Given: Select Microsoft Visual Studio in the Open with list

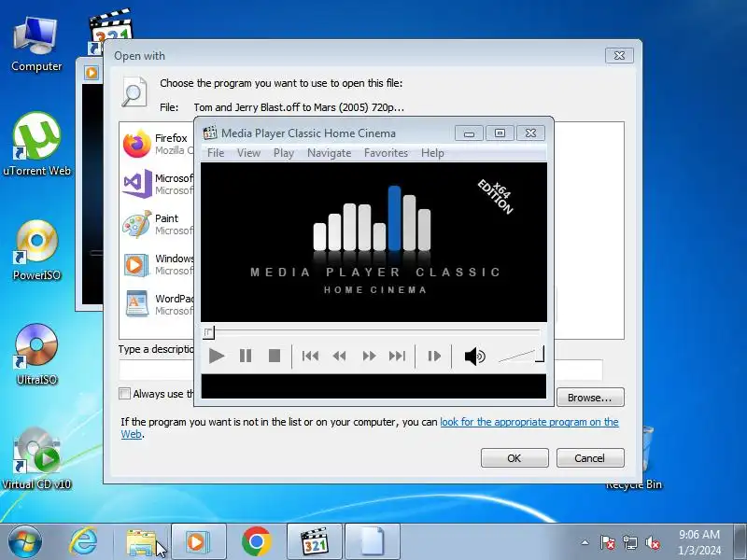Looking at the screenshot, I should (x=157, y=184).
